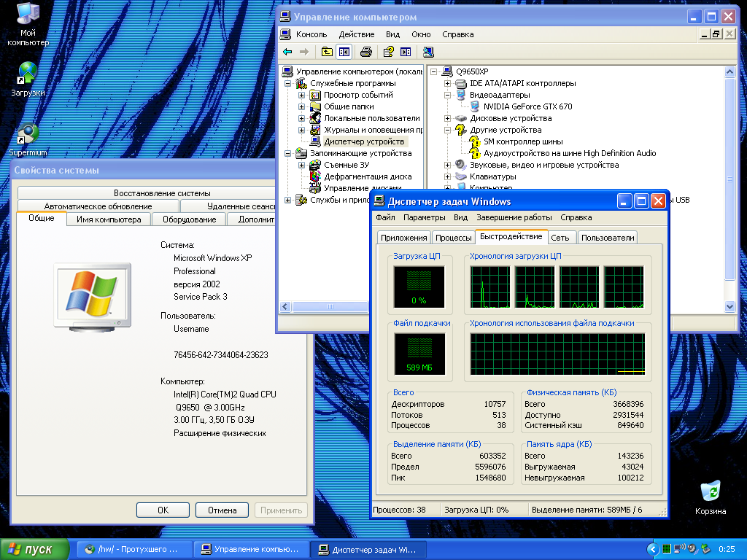This screenshot has height=560, width=747.
Task: Expand the Дисковые устройства node
Action: [x=448, y=118]
